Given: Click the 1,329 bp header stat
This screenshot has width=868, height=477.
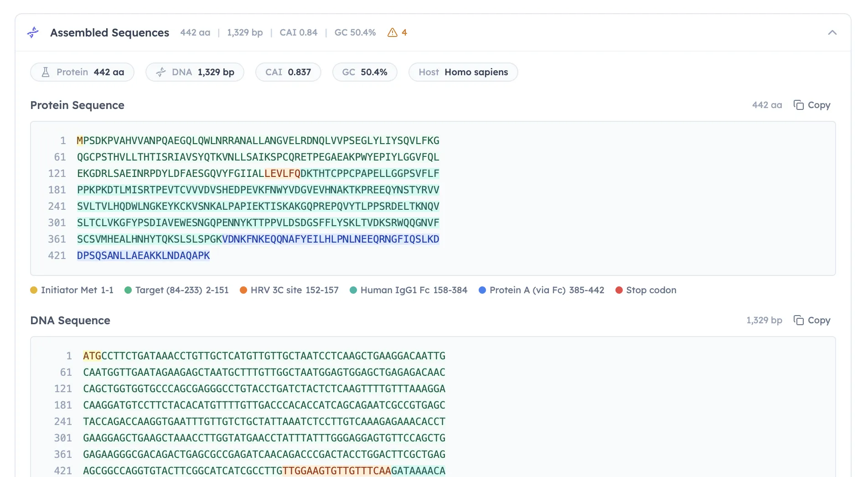Looking at the screenshot, I should tap(245, 32).
